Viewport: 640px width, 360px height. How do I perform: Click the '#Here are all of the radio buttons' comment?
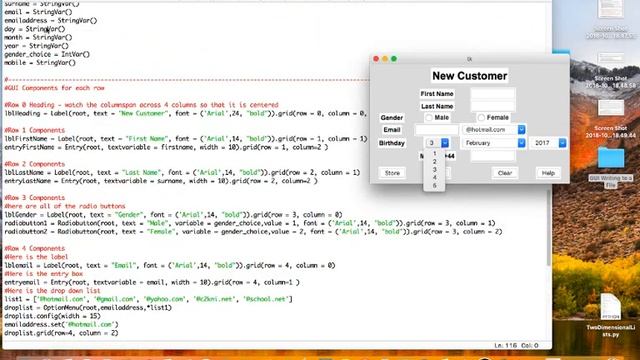(65, 206)
